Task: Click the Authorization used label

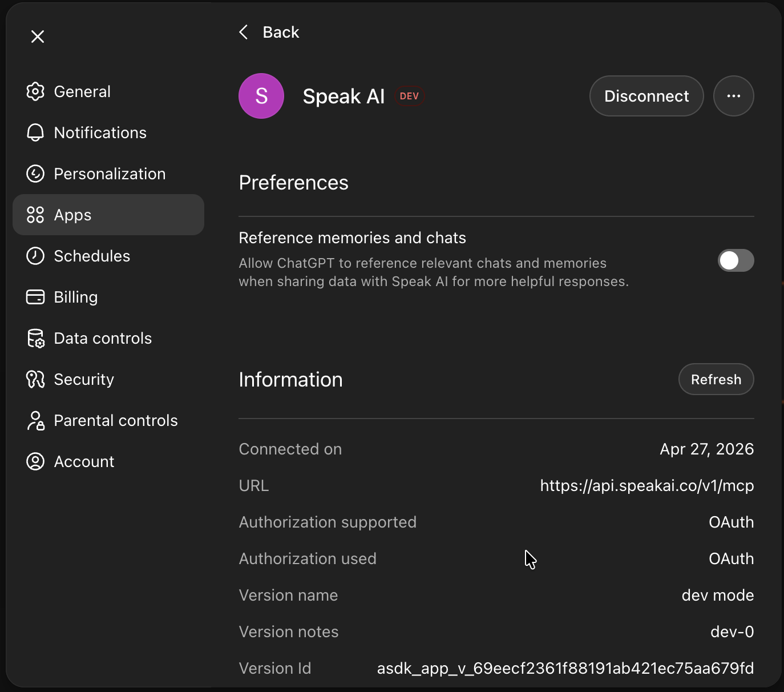Action: click(x=308, y=559)
